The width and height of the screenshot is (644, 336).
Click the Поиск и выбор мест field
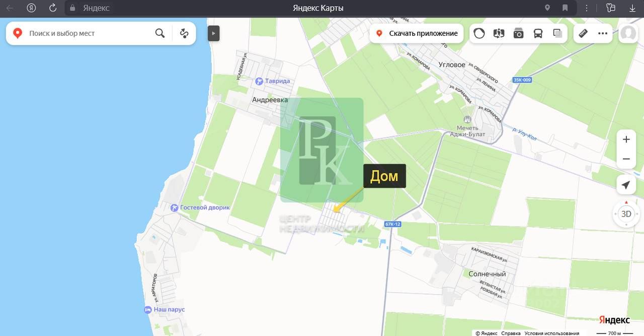coord(89,33)
